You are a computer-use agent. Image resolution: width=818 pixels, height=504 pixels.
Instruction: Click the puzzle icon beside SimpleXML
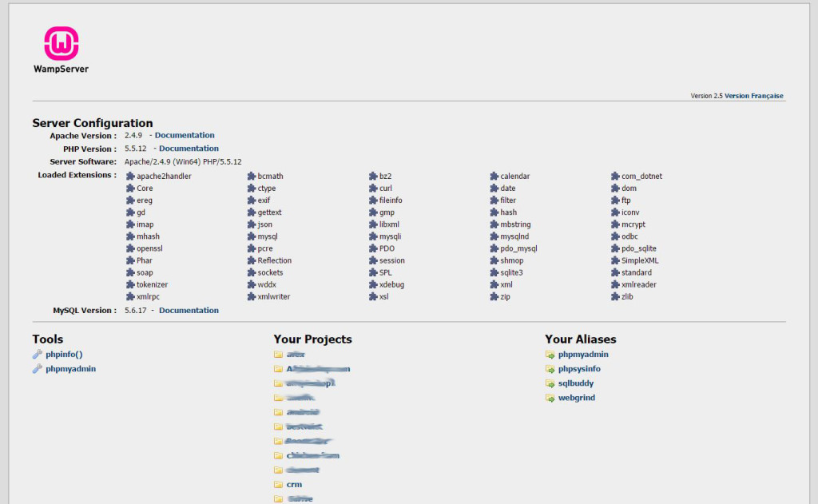(x=615, y=260)
